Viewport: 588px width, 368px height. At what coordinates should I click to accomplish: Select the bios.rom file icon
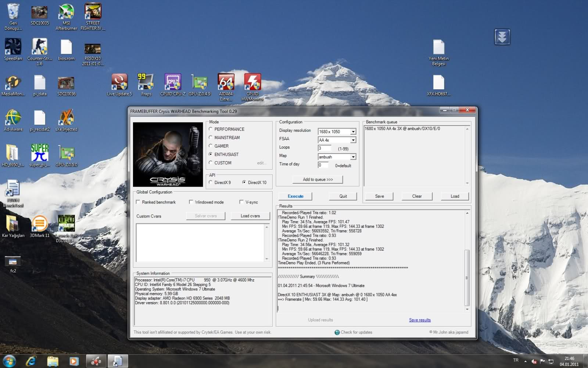[x=66, y=50]
